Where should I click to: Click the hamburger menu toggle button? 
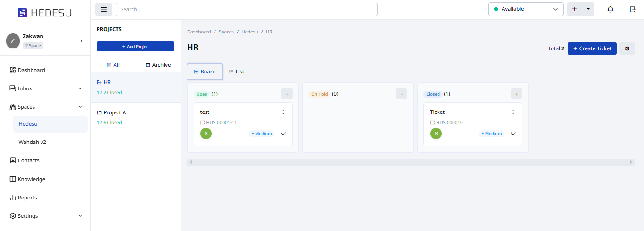coord(104,9)
